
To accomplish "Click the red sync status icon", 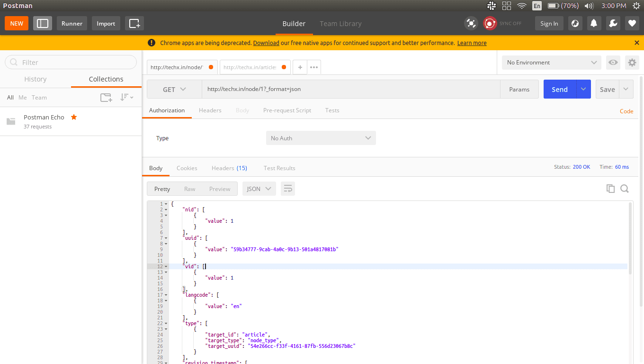I will pyautogui.click(x=490, y=23).
